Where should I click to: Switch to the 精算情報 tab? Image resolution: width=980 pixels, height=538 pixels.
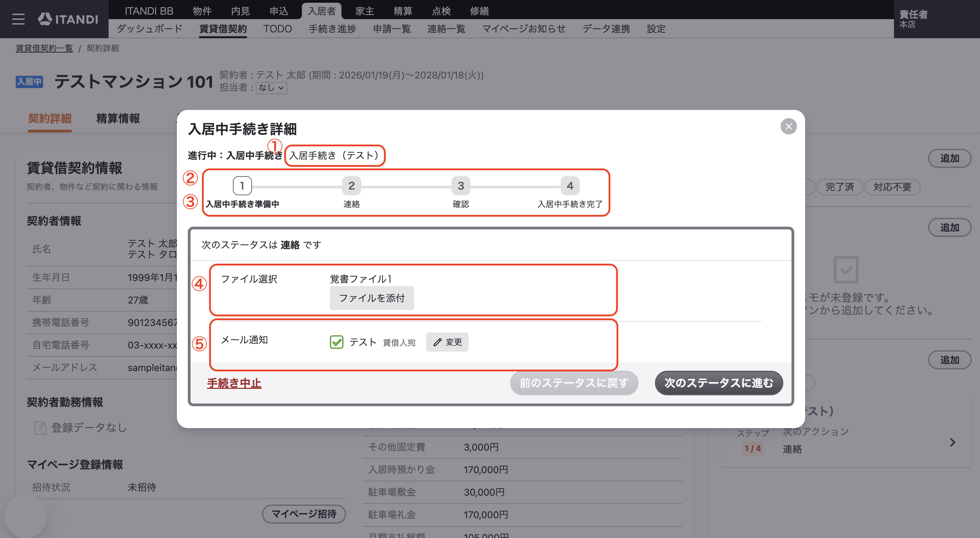118,118
